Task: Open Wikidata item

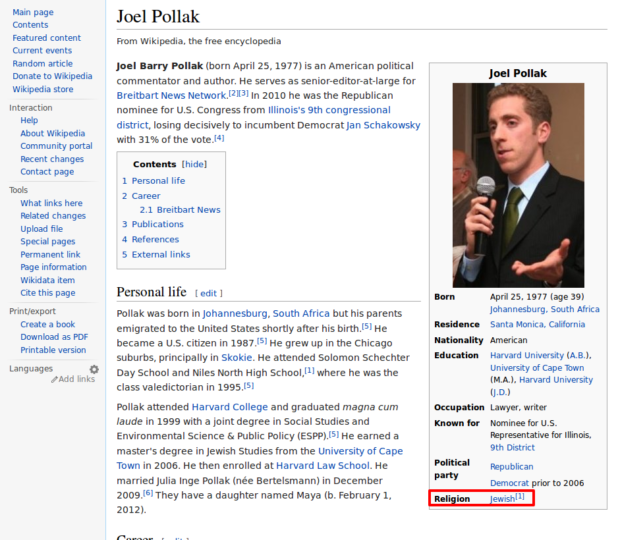Action: pos(48,280)
